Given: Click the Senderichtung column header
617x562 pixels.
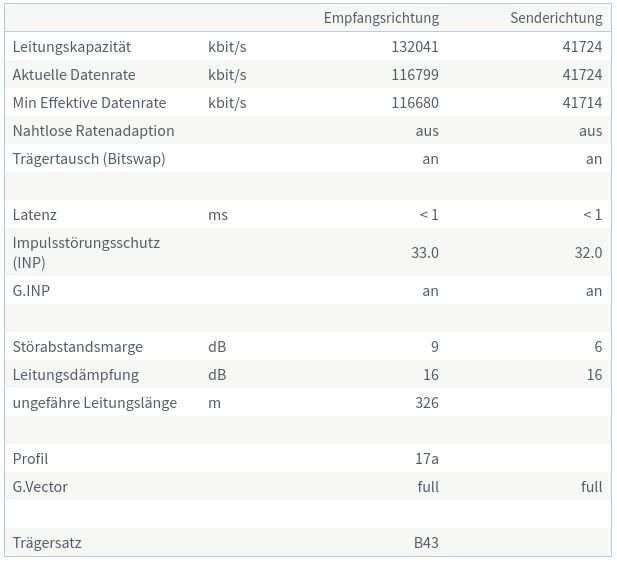Looking at the screenshot, I should pyautogui.click(x=556, y=18).
